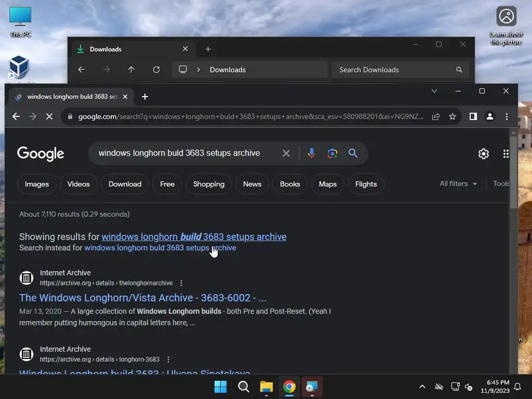Click the Google search text field
Image resolution: width=532 pixels, height=399 pixels.
(x=179, y=153)
